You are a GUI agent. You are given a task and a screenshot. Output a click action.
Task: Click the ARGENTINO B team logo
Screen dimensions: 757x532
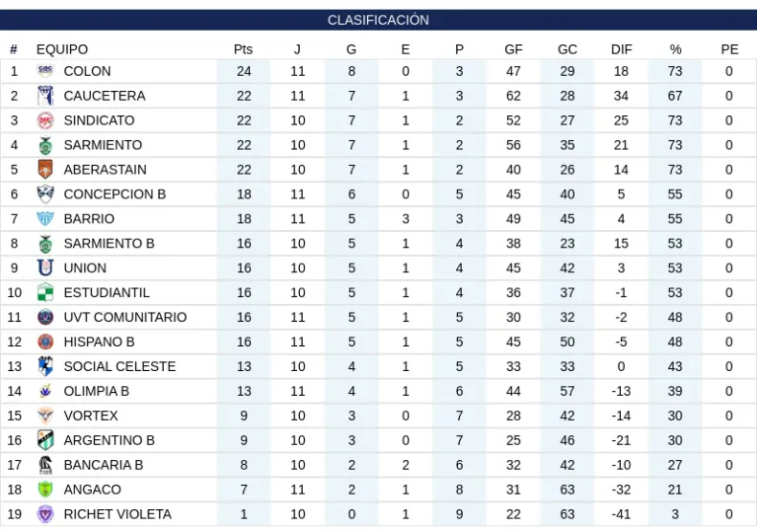[45, 441]
